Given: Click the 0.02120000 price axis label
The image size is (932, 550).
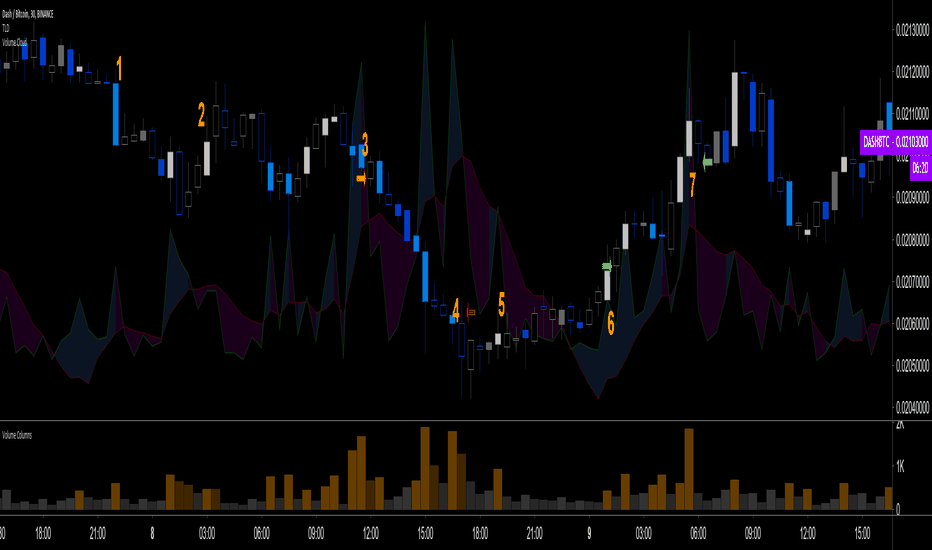Looking at the screenshot, I should pyautogui.click(x=912, y=73).
